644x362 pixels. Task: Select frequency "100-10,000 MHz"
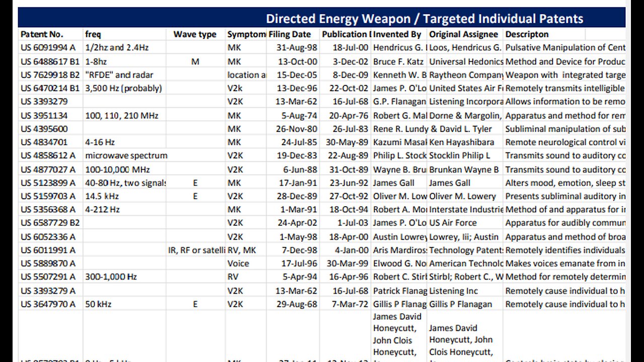[x=117, y=169]
